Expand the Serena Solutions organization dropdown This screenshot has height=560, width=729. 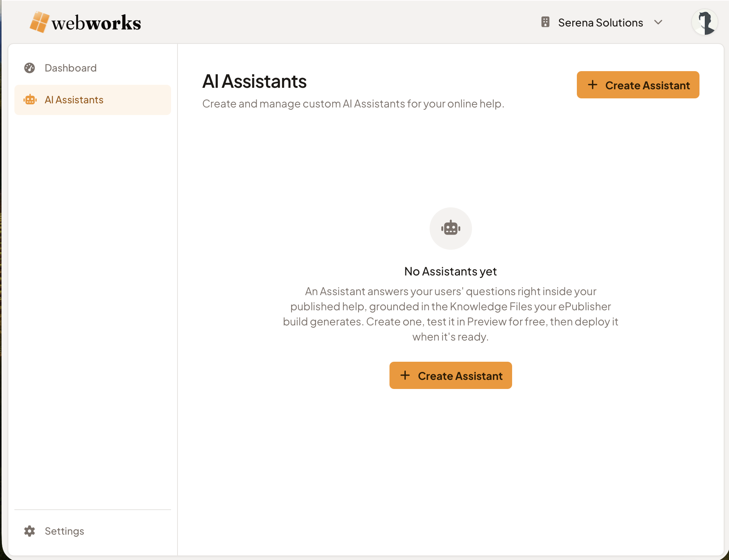[602, 22]
